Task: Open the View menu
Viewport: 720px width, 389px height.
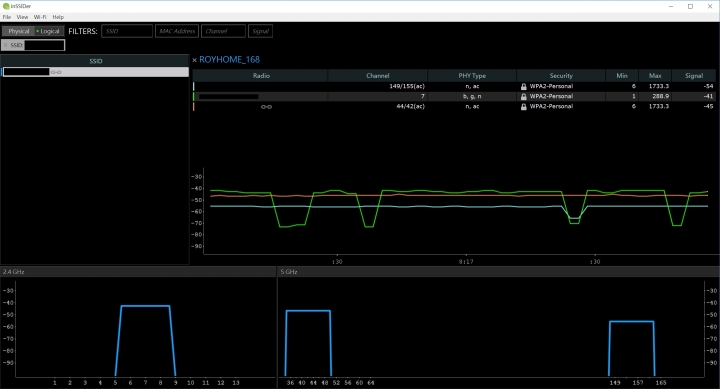Action: (22, 17)
